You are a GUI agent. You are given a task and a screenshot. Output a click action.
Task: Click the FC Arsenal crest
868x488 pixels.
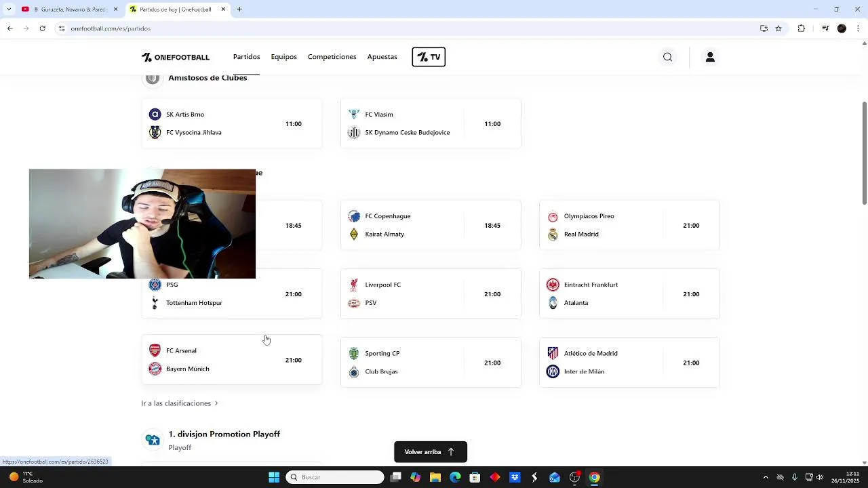[x=155, y=350]
